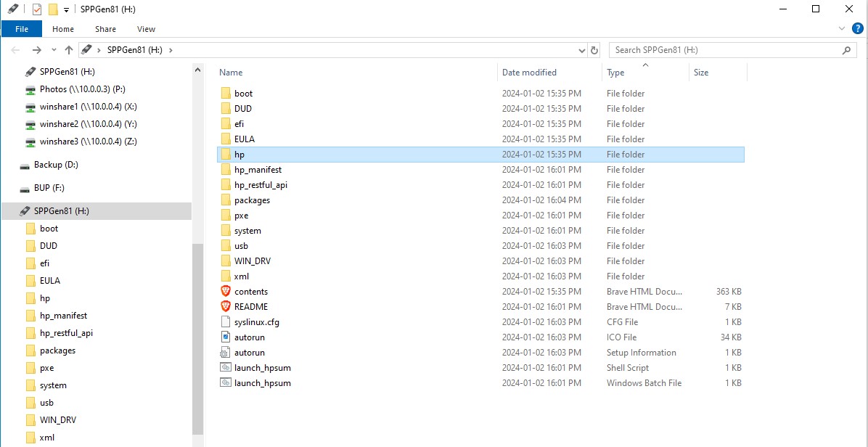The image size is (868, 447).
Task: Select system folder in navigation tree
Action: [x=53, y=385]
